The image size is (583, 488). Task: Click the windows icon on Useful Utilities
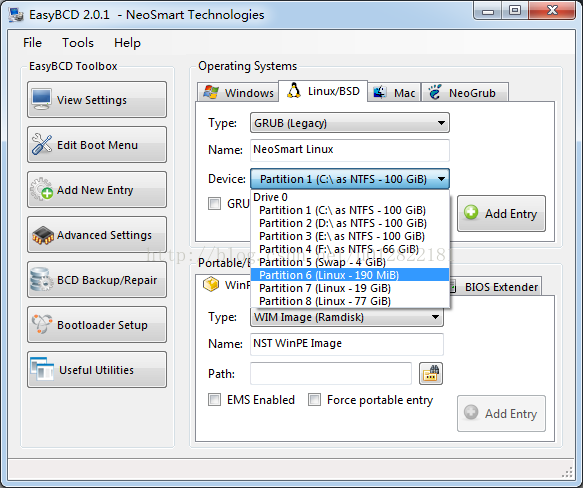tap(42, 369)
